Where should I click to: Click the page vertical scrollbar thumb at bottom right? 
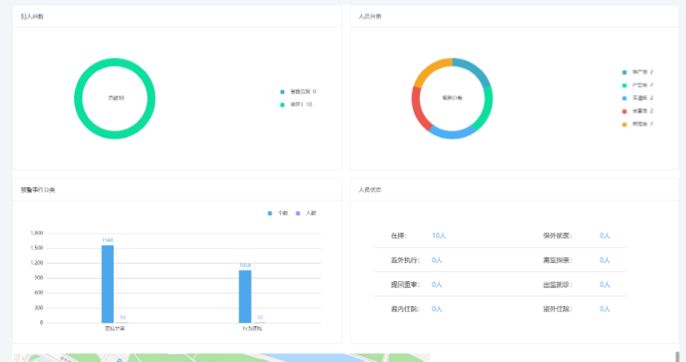677,356
